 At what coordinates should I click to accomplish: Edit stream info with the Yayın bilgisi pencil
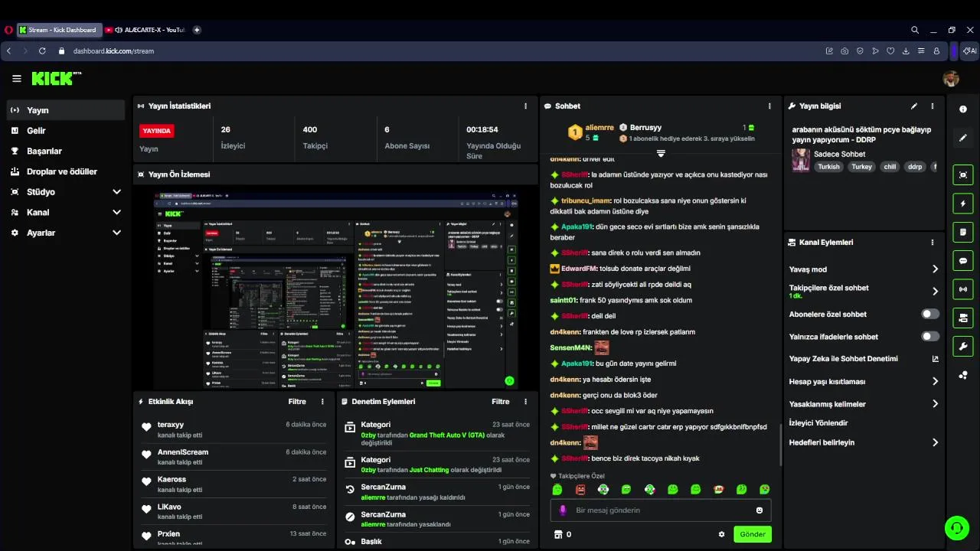914,106
